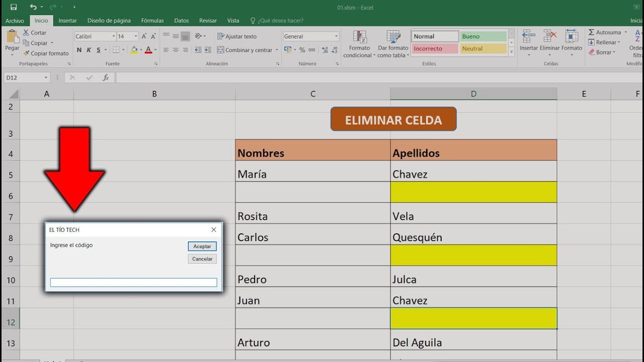Expand the cell styles gallery

click(x=512, y=52)
